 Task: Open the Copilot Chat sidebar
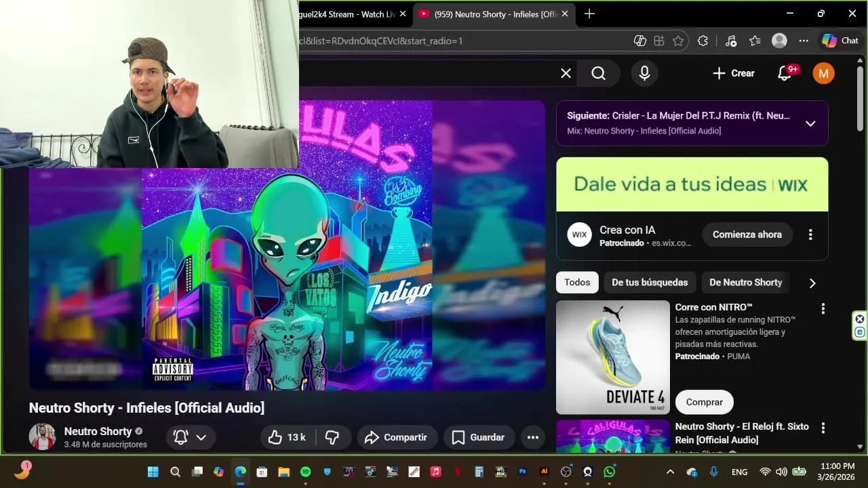(840, 41)
